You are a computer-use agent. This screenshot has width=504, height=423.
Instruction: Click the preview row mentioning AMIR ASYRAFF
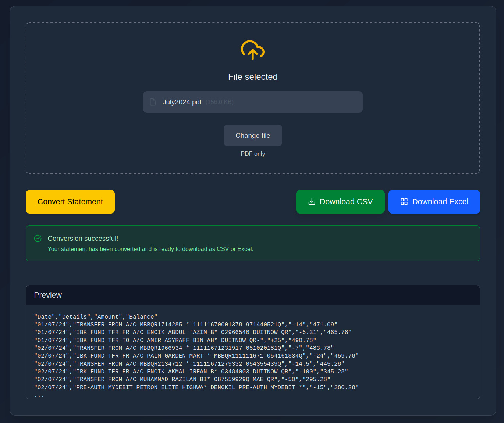tap(175, 340)
